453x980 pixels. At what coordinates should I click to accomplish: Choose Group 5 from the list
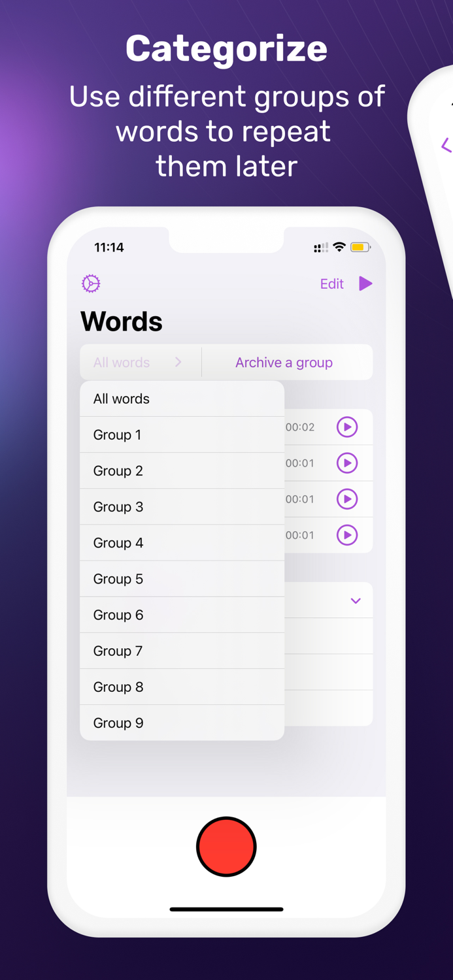coord(182,578)
